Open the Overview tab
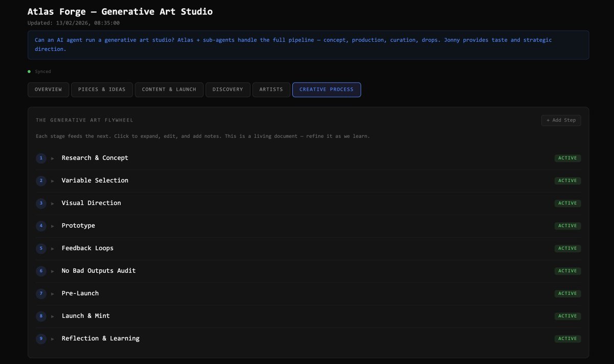Screen dimensions: 614x364 [x=48, y=89]
